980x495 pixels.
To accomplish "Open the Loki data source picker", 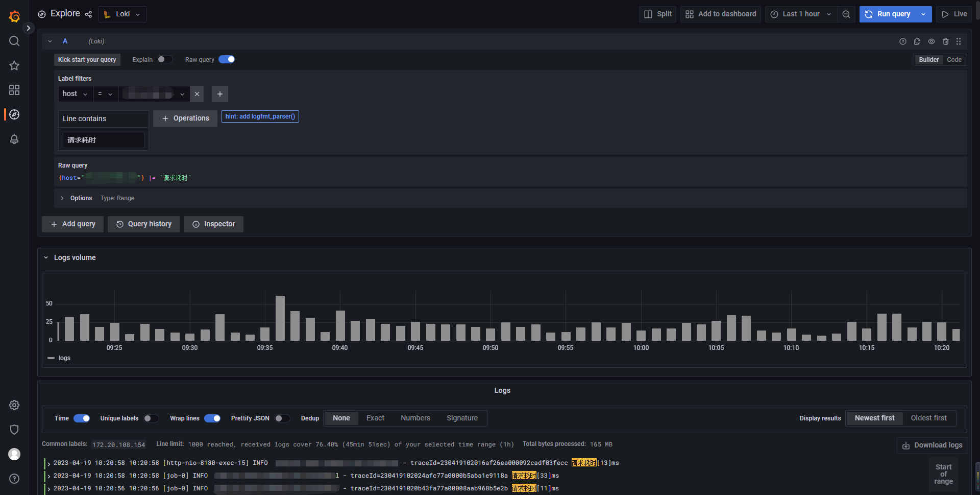I will point(122,14).
